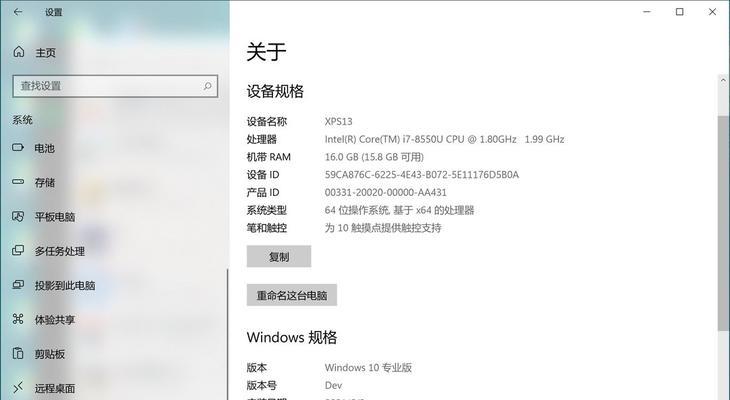Click the 设备 ID label
The image size is (730, 400).
(263, 175)
